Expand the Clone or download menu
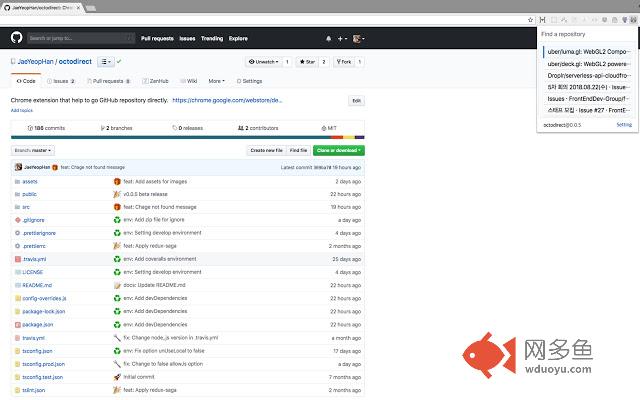Screen dimensions: 640x400 [x=339, y=150]
